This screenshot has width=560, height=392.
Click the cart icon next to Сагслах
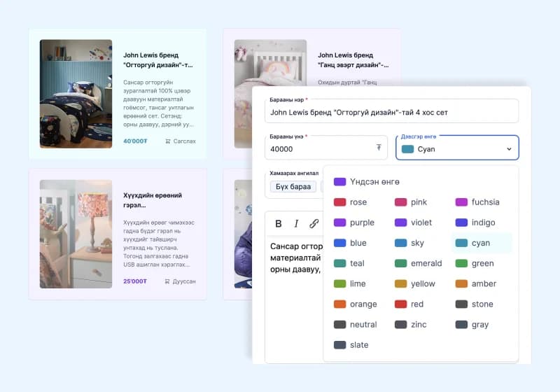coord(168,141)
